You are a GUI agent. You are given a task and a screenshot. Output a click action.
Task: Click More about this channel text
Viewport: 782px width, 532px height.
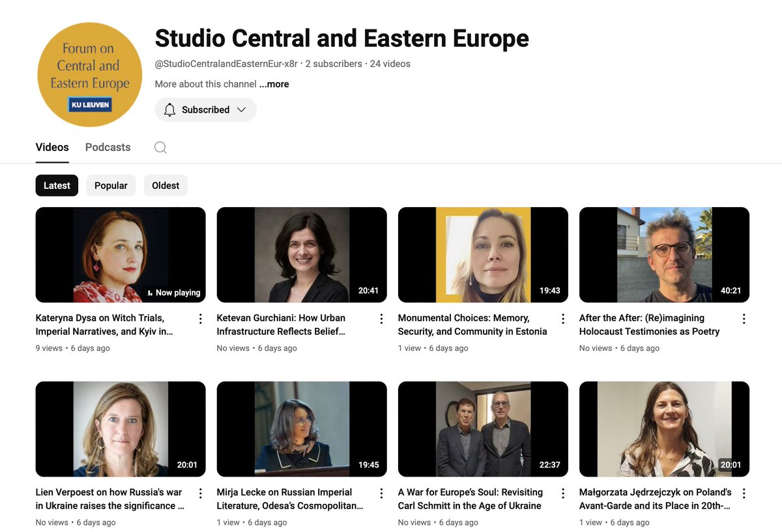(x=205, y=84)
